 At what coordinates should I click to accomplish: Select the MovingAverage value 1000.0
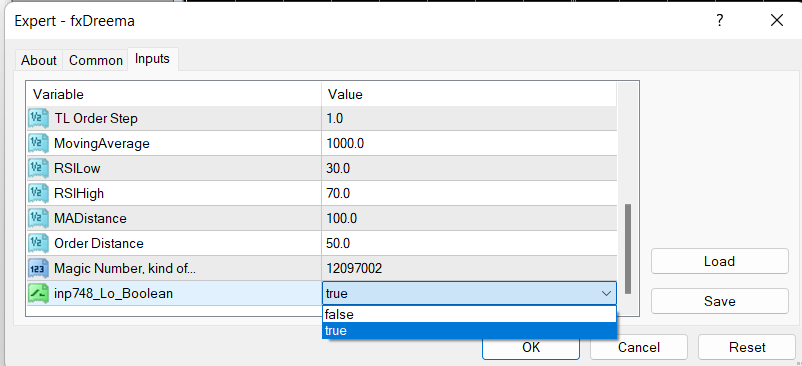(x=345, y=144)
